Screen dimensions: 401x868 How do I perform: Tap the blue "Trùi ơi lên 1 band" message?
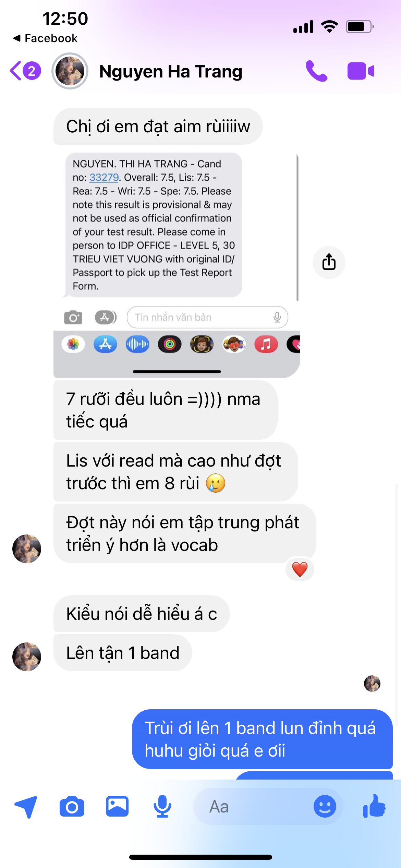click(x=262, y=739)
